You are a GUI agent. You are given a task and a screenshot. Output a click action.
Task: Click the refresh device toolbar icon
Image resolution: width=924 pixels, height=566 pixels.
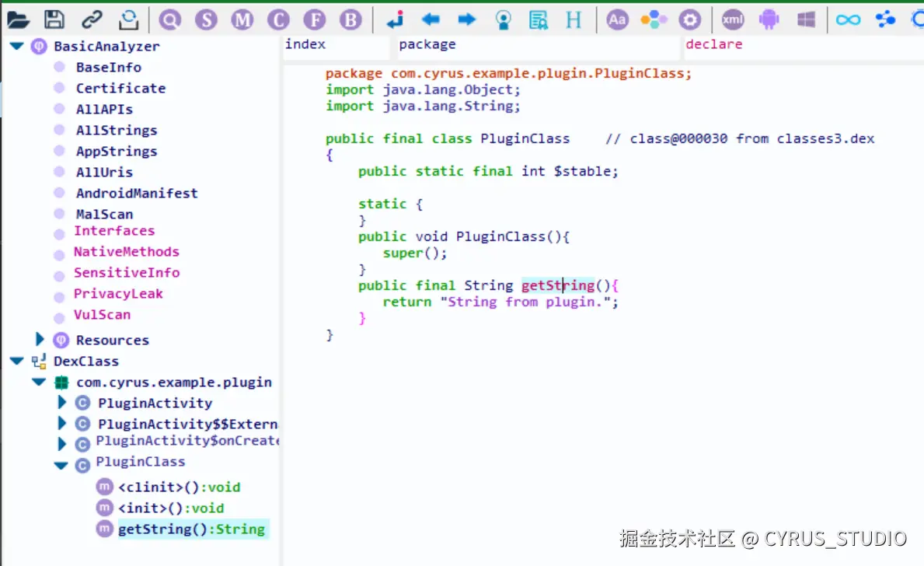(128, 19)
